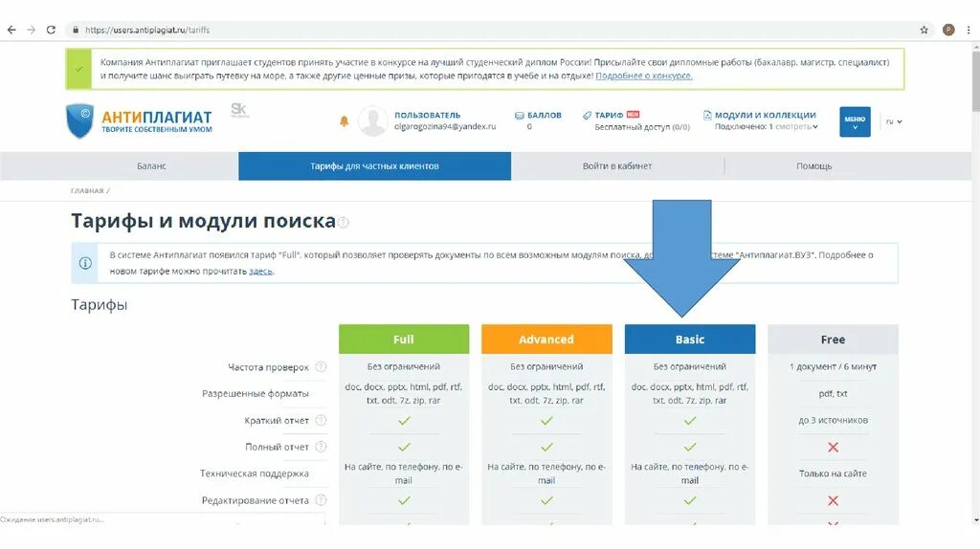Click help icon beside Полный отчет
This screenshot has height=549, width=980.
[321, 447]
